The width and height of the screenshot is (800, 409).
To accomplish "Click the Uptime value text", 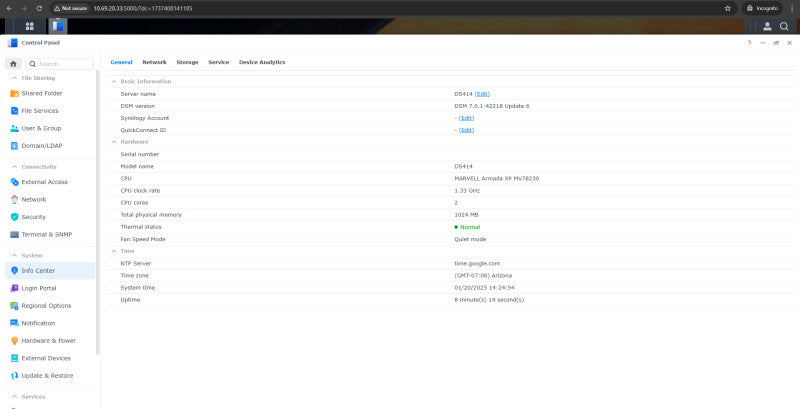I will click(x=489, y=300).
